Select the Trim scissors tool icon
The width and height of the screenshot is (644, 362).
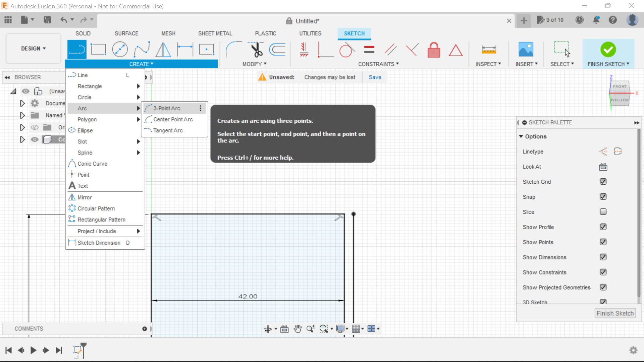(256, 50)
